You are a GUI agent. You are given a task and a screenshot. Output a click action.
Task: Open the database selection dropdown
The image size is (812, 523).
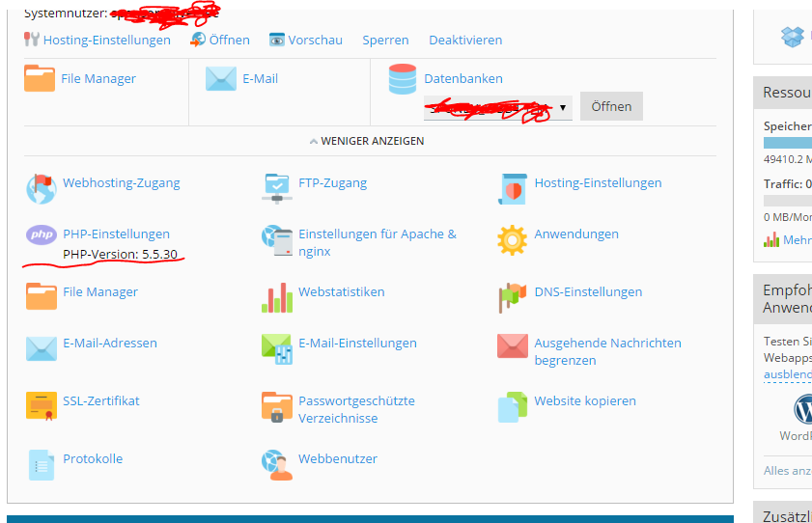tap(497, 107)
